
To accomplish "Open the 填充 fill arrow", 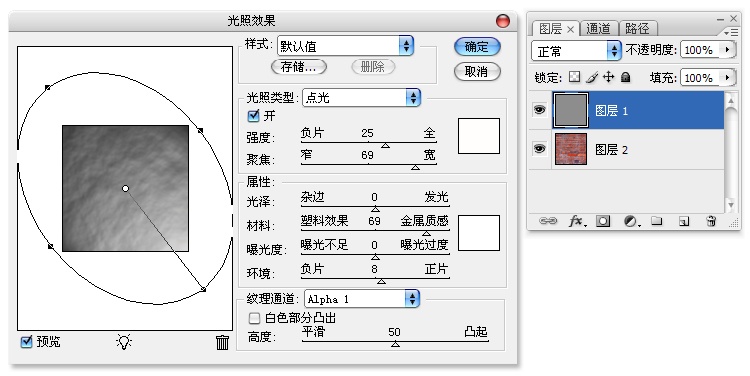I will tap(728, 77).
